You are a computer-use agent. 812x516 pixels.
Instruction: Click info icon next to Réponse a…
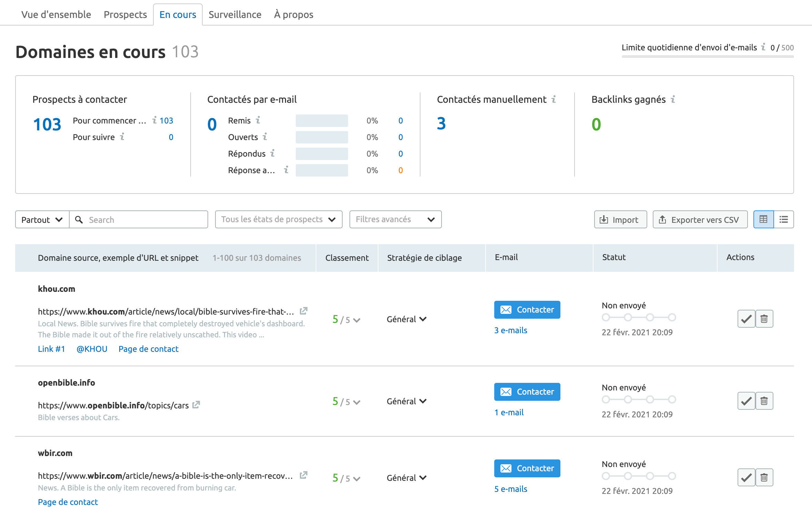286,169
